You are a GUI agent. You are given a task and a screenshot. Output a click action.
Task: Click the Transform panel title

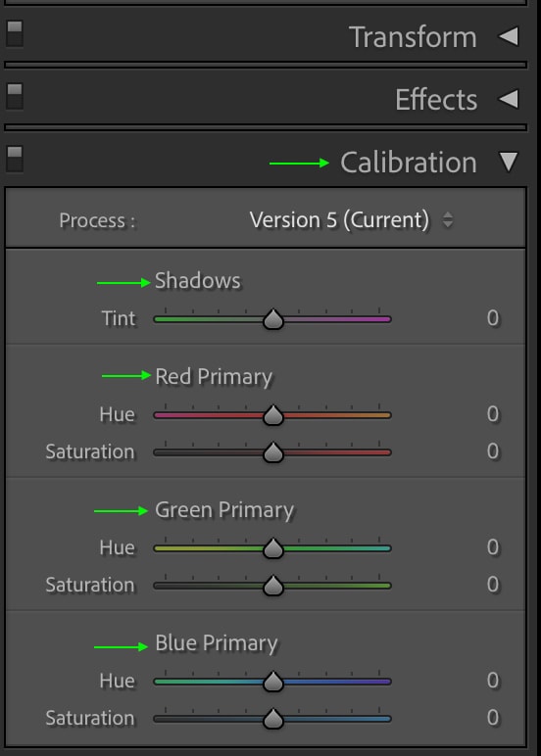[x=413, y=37]
